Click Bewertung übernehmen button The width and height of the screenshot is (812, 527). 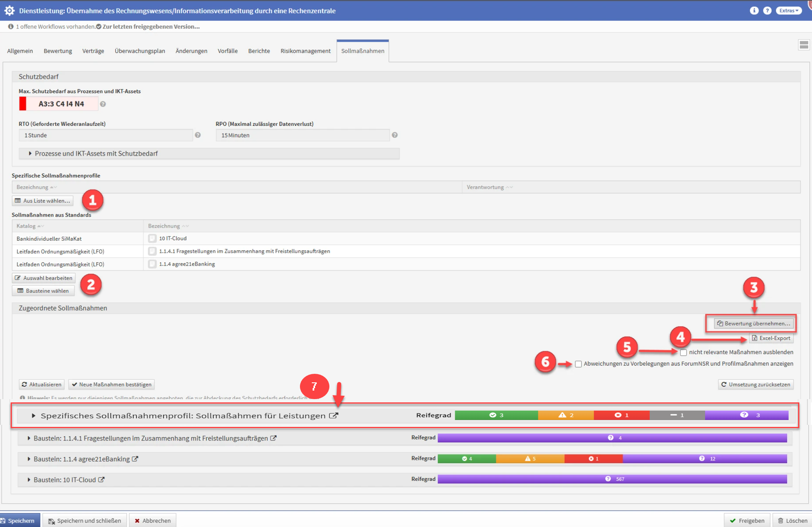[x=753, y=324]
